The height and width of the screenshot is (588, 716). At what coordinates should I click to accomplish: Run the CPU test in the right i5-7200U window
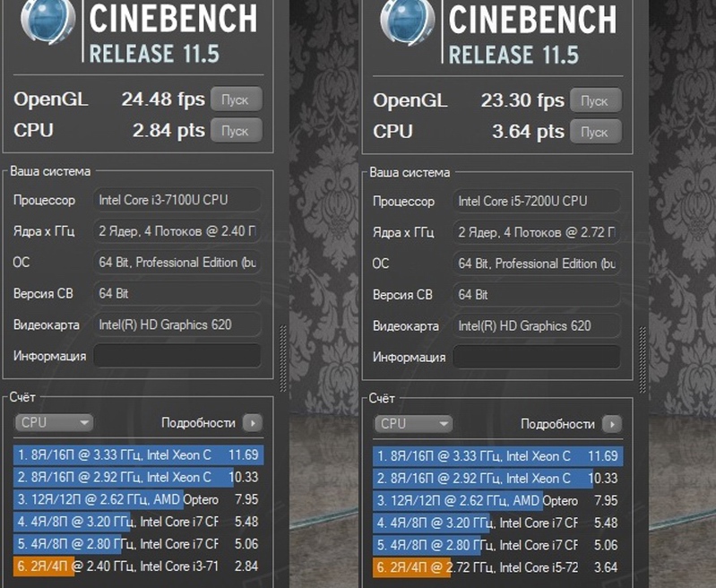(x=595, y=132)
